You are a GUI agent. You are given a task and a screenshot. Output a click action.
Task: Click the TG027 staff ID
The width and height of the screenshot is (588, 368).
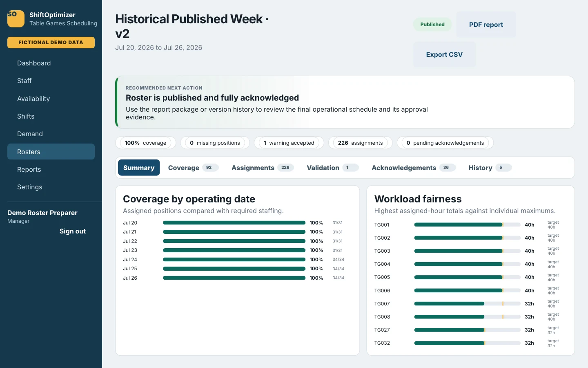382,330
